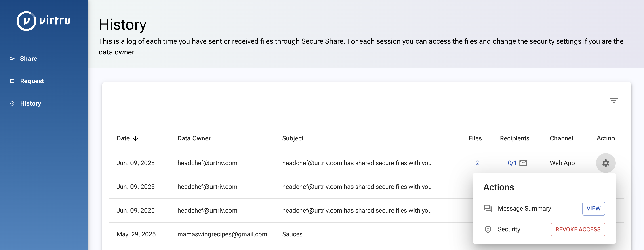The image size is (644, 250).
Task: Open the Request page from sidebar
Action: 32,81
